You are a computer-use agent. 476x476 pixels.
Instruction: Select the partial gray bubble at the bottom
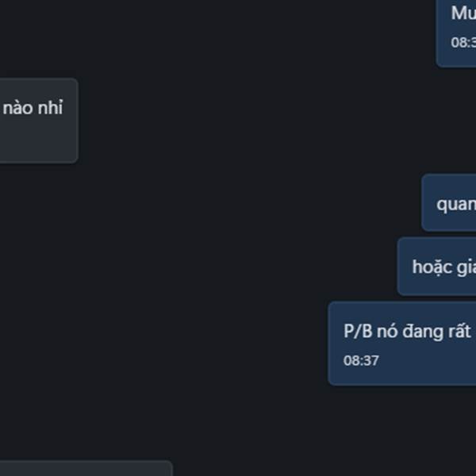point(86,468)
